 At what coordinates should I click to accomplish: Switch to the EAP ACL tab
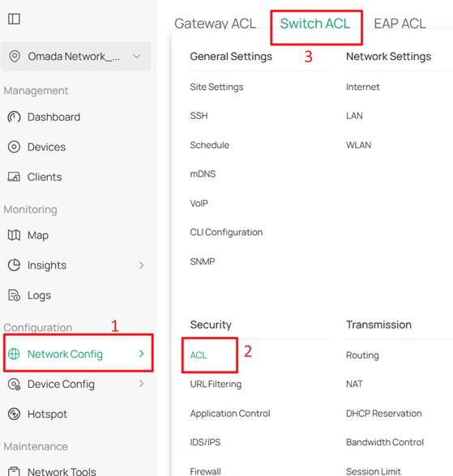point(400,23)
